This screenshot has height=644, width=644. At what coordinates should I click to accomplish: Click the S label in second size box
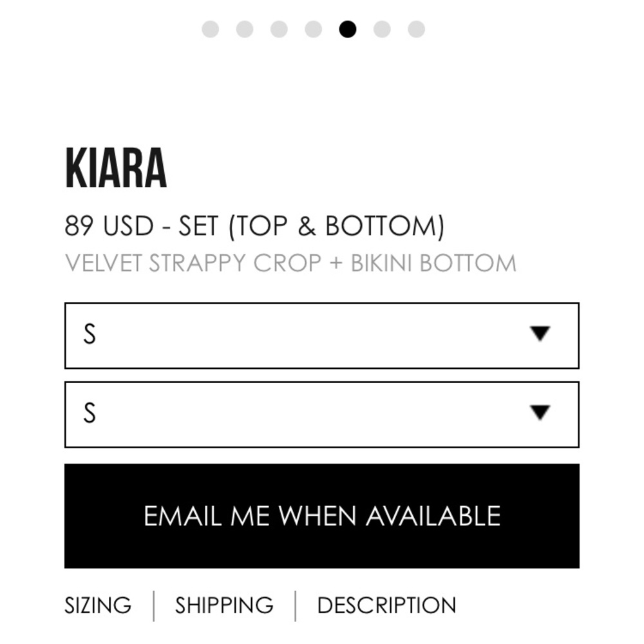(90, 413)
